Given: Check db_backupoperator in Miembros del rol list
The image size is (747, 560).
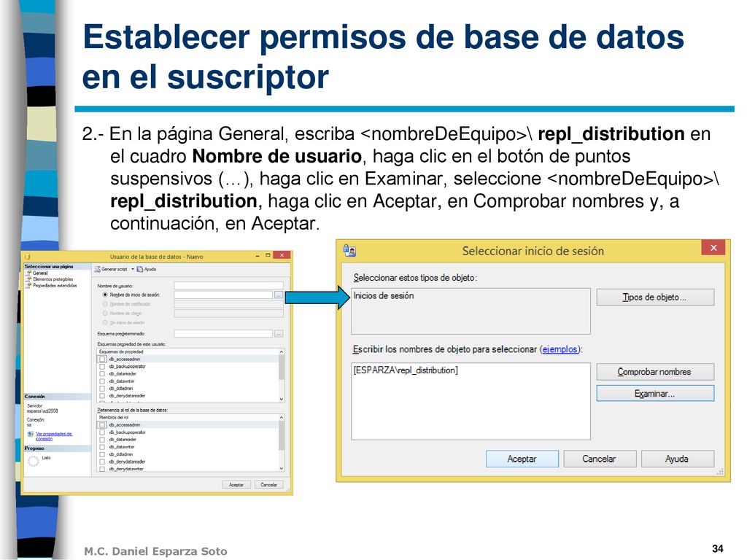Looking at the screenshot, I should 102,432.
